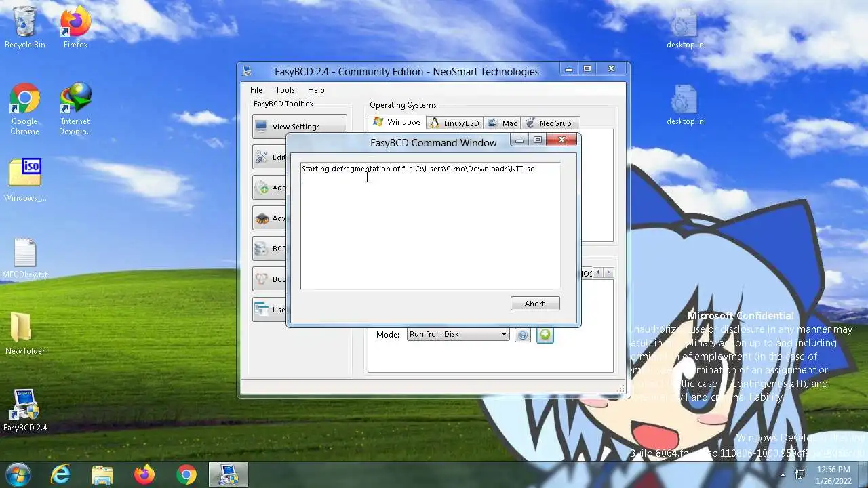The height and width of the screenshot is (488, 868).
Task: Open the Help menu in EasyBCD
Action: [x=316, y=90]
